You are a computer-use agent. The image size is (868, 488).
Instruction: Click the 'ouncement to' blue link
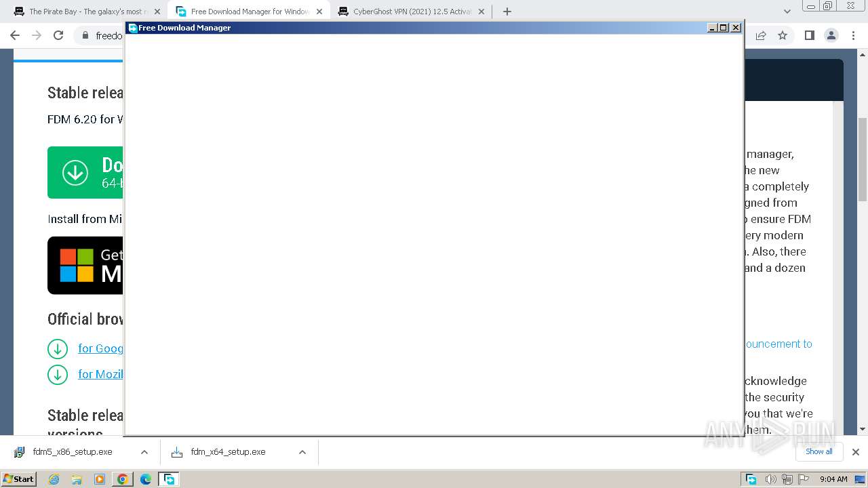[778, 344]
